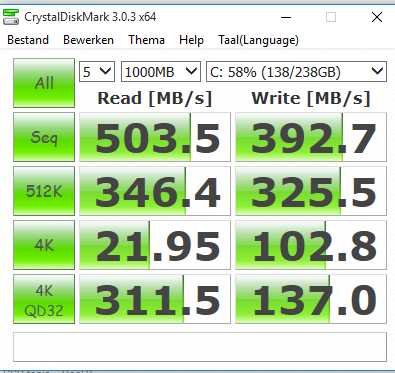The image size is (395, 373).
Task: Click the empty comment field at bottom
Action: pos(200,347)
